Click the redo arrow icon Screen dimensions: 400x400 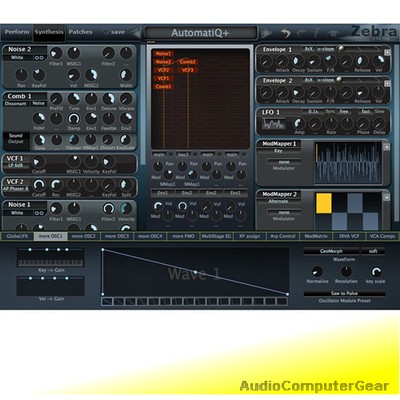coord(301,33)
